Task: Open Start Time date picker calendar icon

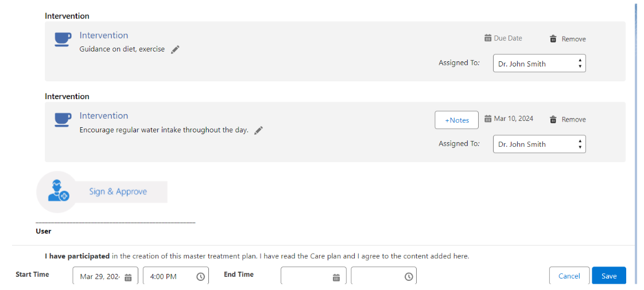Action: point(129,277)
